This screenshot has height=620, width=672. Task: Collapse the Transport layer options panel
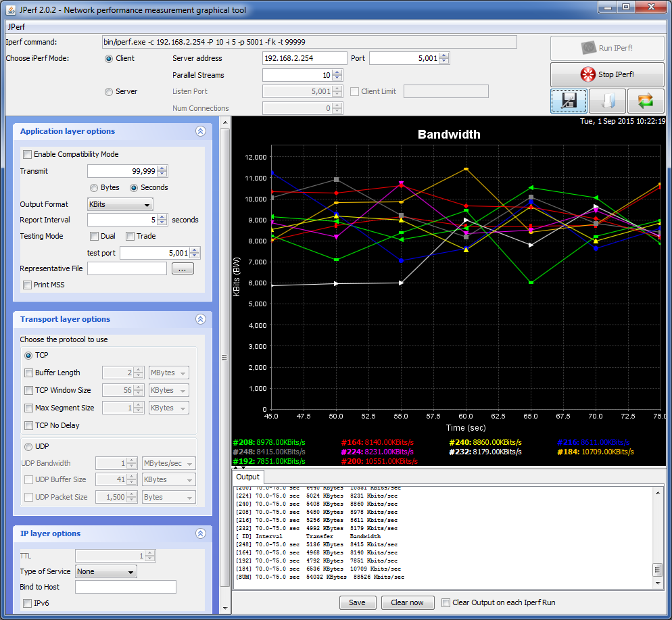200,319
